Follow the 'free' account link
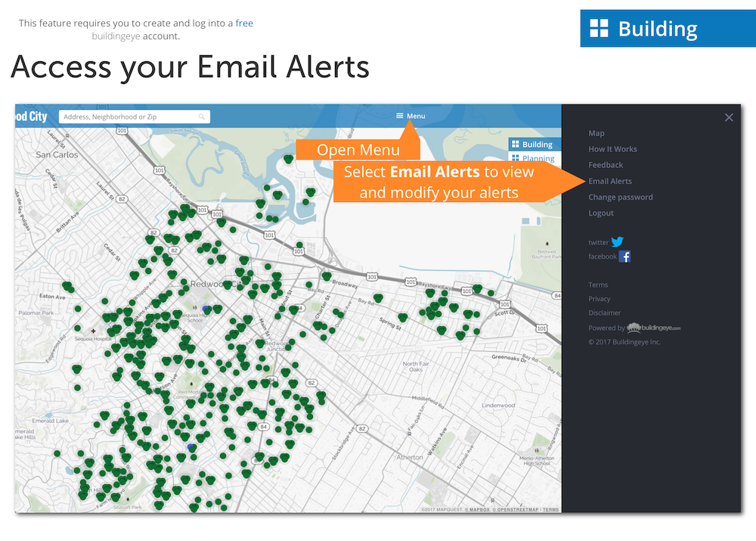The image size is (756, 541). click(244, 23)
